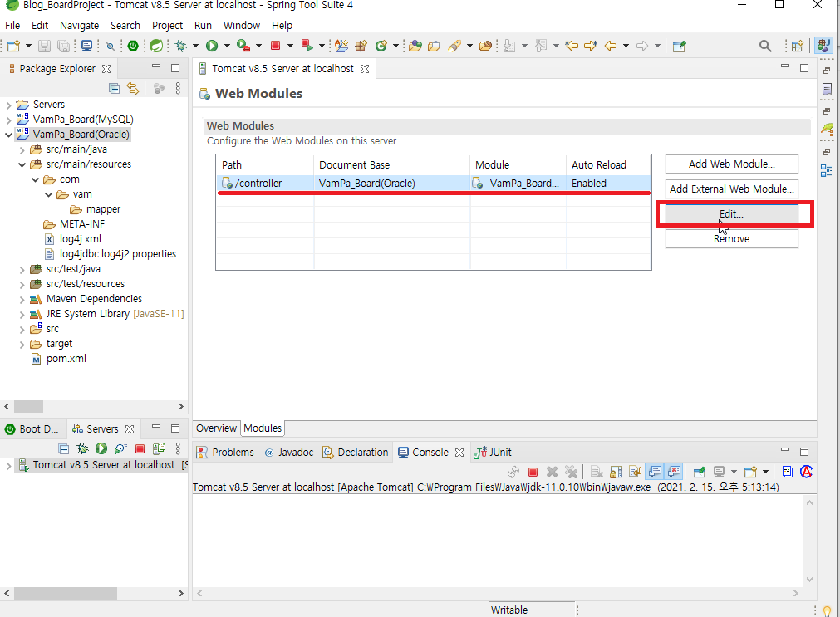Collapse src/main/resources folder
The width and height of the screenshot is (840, 617).
click(22, 164)
